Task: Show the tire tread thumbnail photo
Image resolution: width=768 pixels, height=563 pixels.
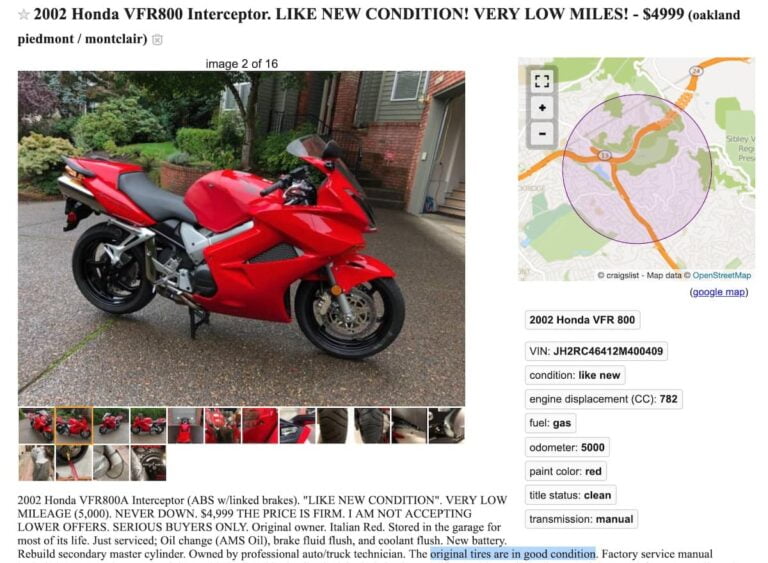Action: [335, 425]
